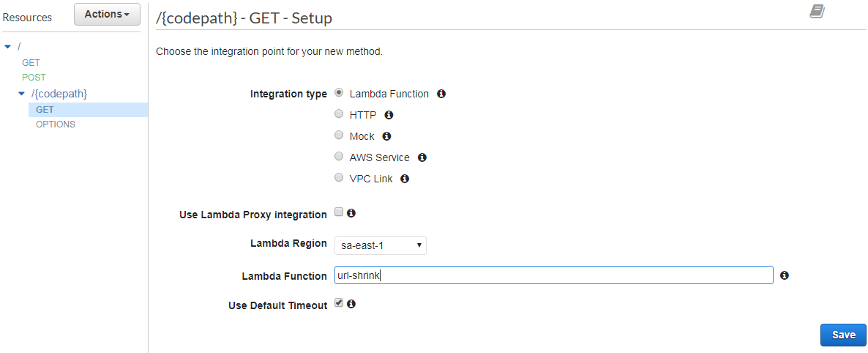Open the Lambda Region dropdown

click(381, 245)
